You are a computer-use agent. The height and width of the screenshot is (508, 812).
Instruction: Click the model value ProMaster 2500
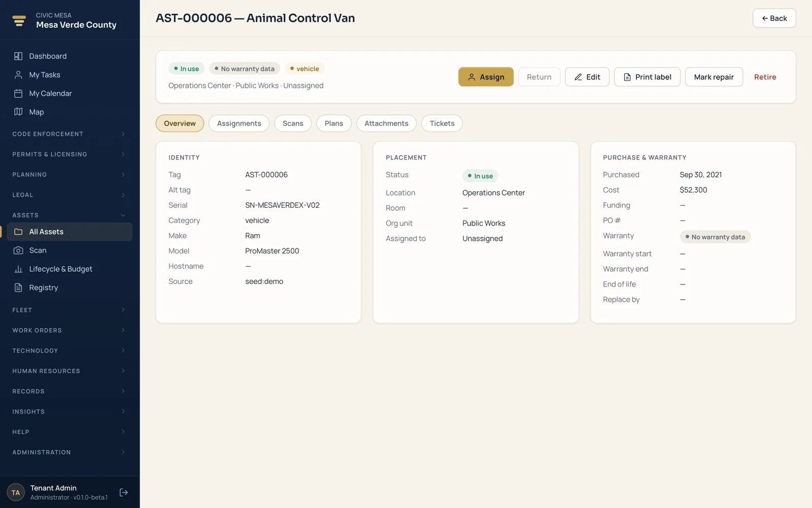pos(272,251)
